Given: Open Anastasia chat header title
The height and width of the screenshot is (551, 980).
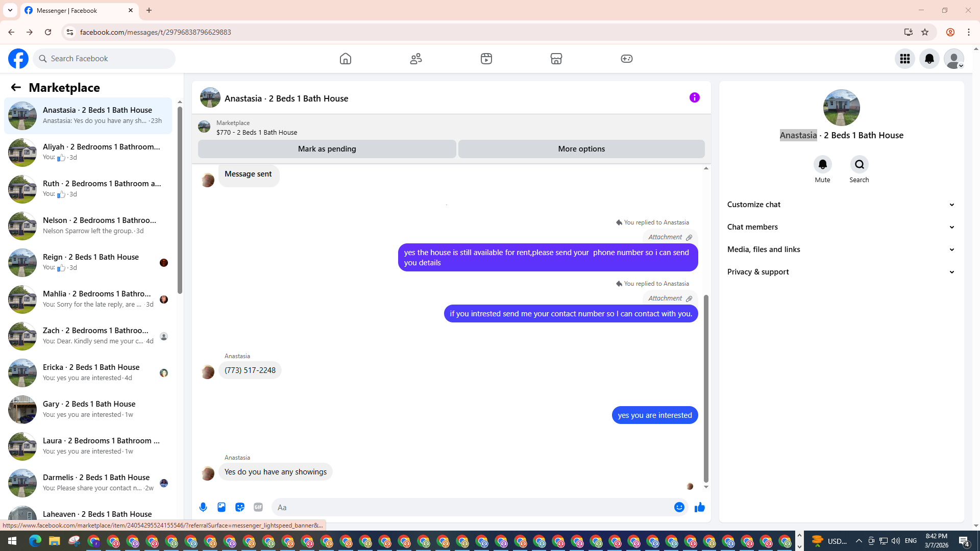Looking at the screenshot, I should (x=286, y=98).
